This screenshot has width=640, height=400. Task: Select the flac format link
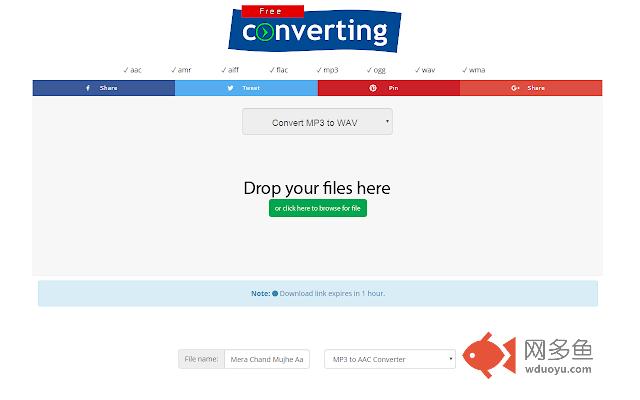point(279,70)
